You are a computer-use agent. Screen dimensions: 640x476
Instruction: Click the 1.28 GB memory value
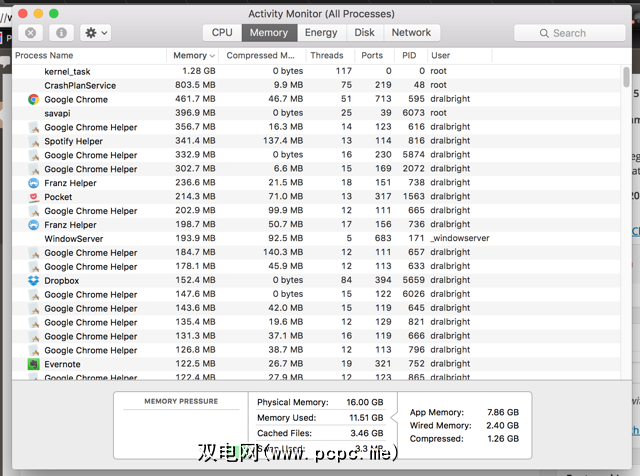click(199, 71)
